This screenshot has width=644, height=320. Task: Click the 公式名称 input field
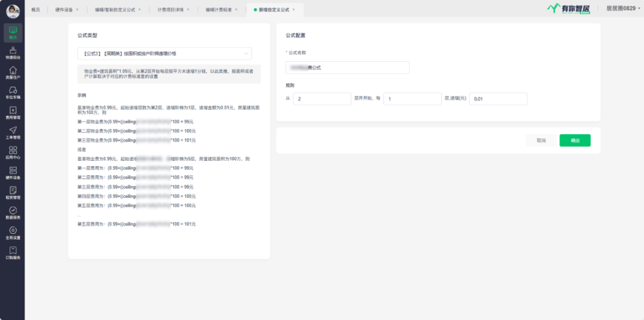(347, 68)
